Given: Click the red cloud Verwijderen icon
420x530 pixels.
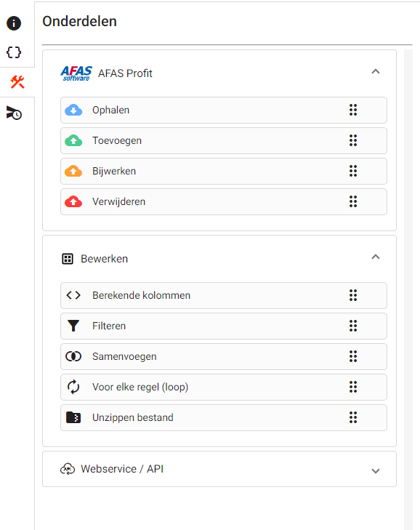Looking at the screenshot, I should (73, 202).
